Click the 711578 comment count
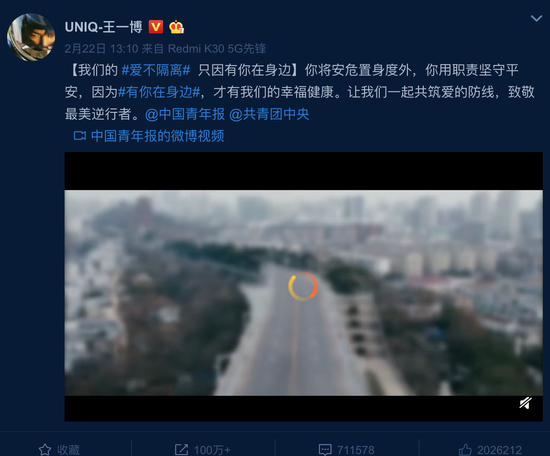 point(356,450)
